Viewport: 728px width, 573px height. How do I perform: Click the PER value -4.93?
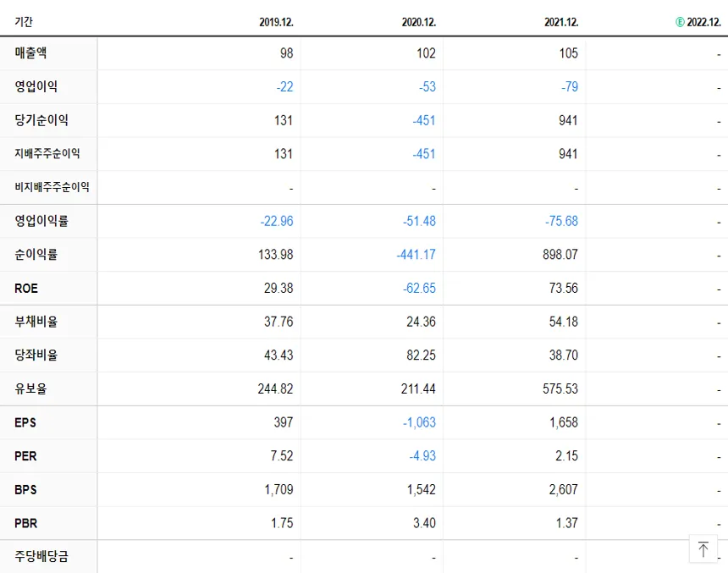click(422, 456)
